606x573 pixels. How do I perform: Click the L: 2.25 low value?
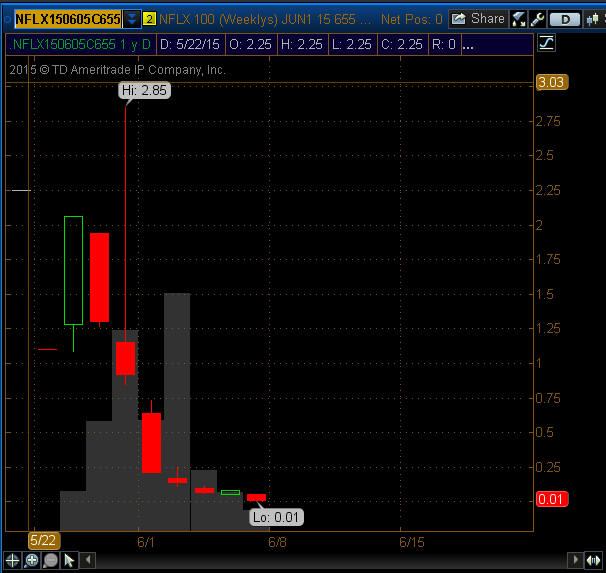pyautogui.click(x=352, y=45)
